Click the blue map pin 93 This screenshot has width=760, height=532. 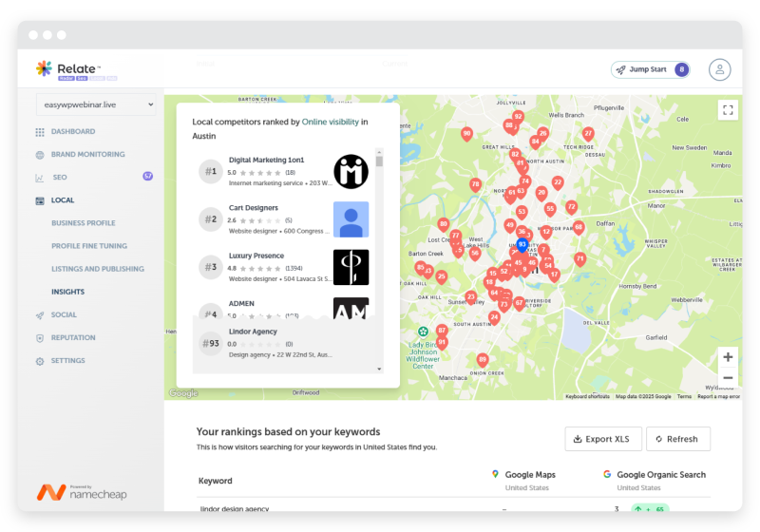click(522, 245)
